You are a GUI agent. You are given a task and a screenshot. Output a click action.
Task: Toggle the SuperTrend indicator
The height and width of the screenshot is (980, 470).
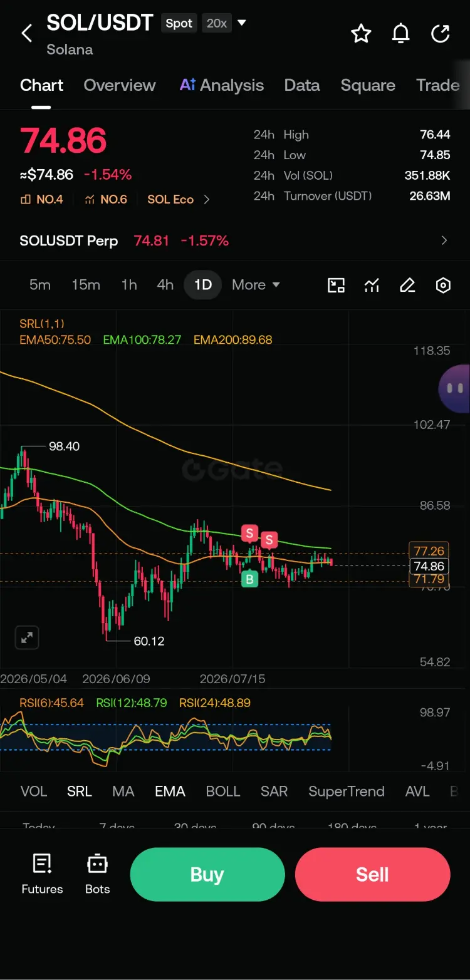pos(347,792)
